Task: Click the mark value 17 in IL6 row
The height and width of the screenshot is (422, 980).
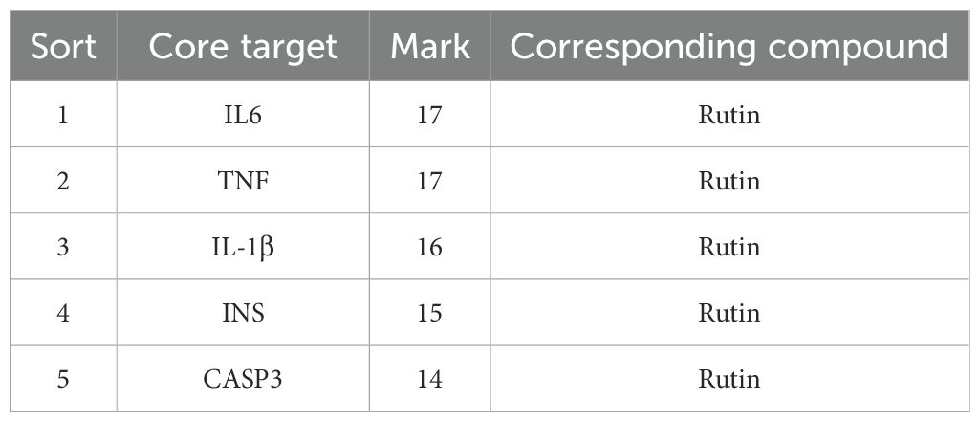Action: pyautogui.click(x=430, y=115)
